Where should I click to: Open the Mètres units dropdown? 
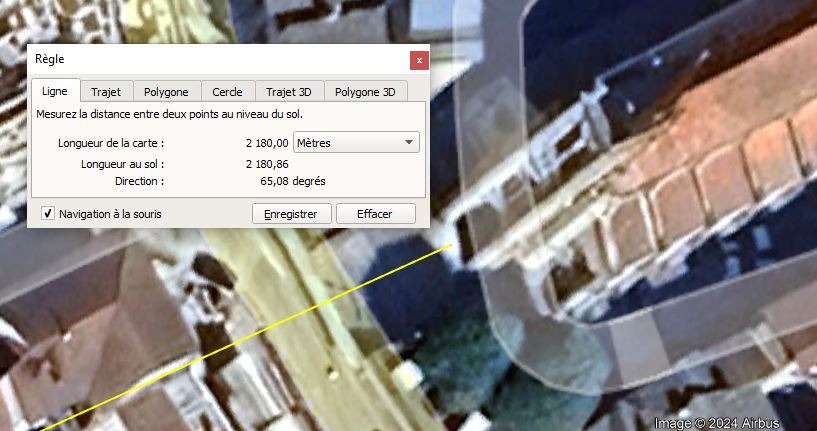coord(356,142)
